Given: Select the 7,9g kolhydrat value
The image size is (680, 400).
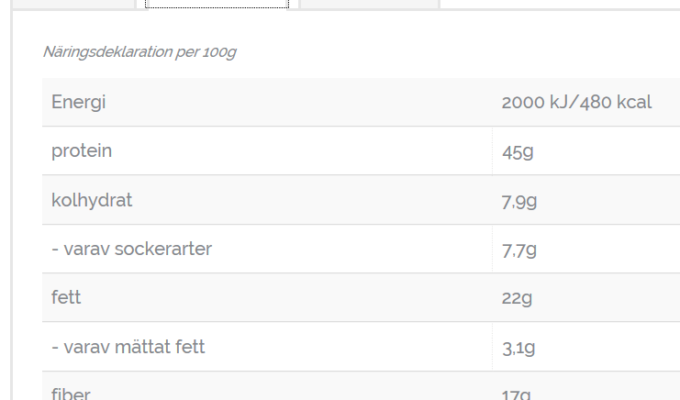Looking at the screenshot, I should [520, 201].
